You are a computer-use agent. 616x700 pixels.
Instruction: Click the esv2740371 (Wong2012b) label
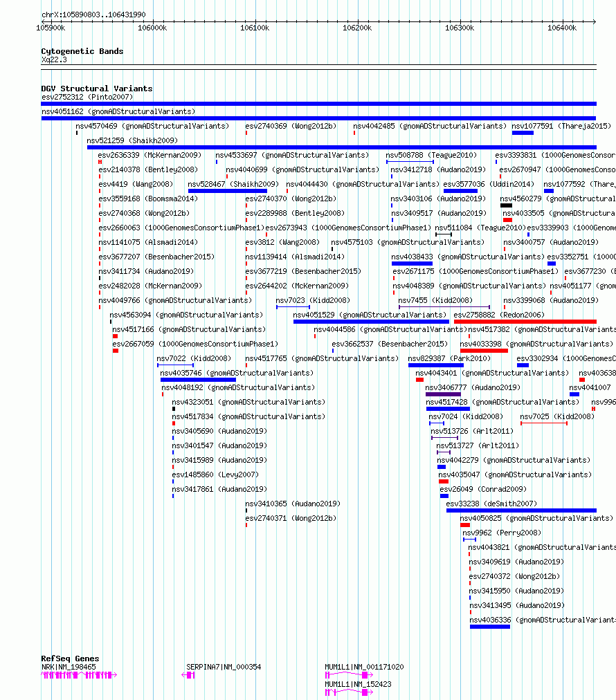coord(291,518)
